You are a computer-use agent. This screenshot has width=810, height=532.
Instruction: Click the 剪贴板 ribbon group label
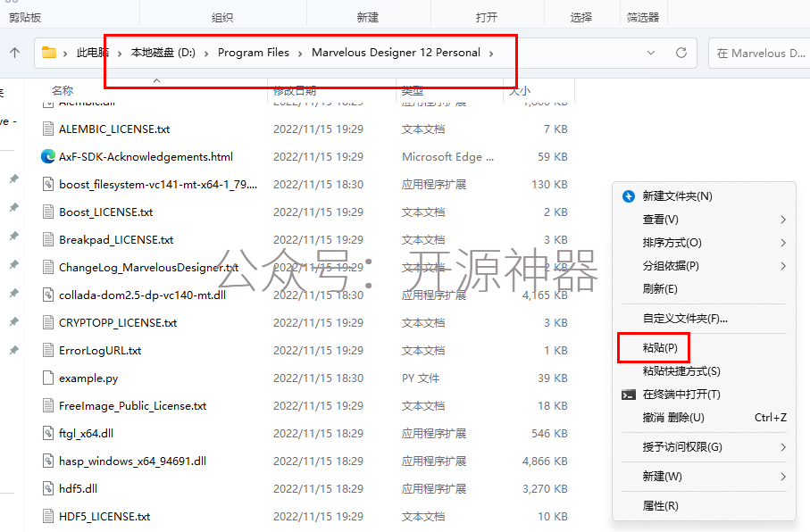pos(25,18)
